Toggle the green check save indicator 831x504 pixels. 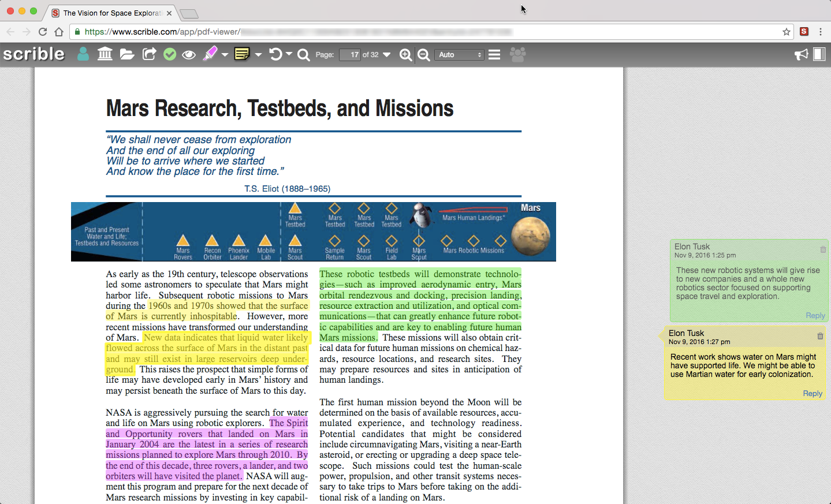pyautogui.click(x=169, y=54)
